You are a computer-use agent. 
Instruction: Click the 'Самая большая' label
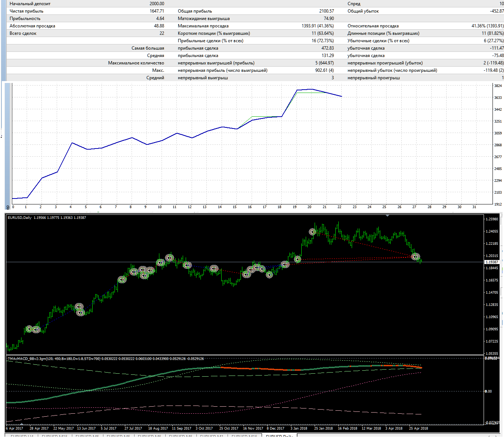click(148, 48)
